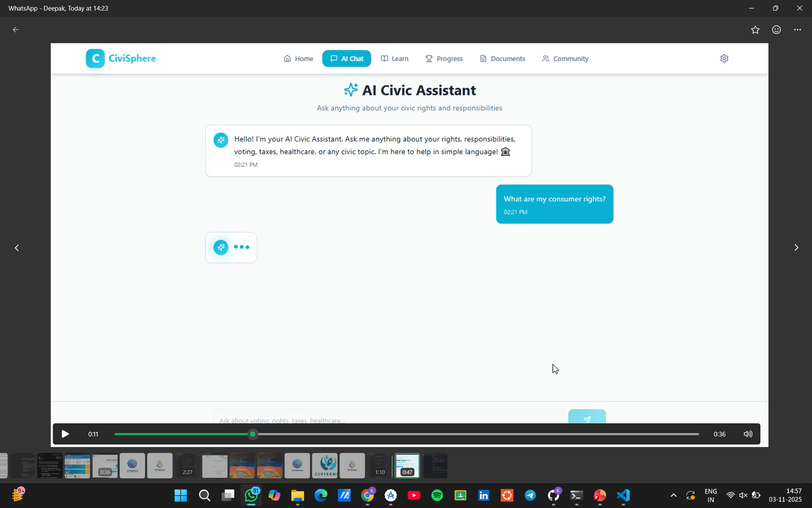
Task: Navigate to Community section
Action: (x=565, y=58)
